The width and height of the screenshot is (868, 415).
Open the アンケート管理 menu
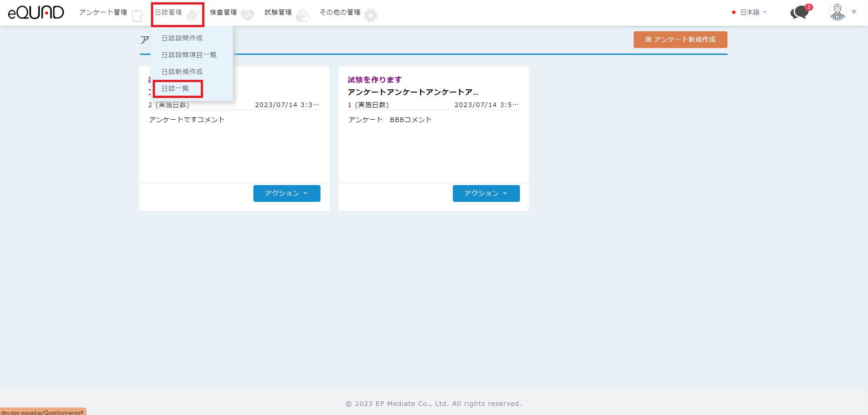pyautogui.click(x=103, y=12)
